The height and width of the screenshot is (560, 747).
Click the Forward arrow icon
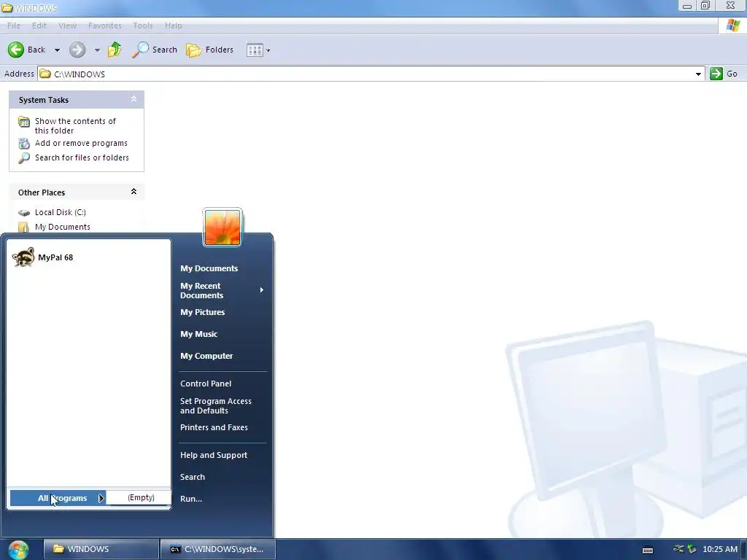click(x=77, y=50)
